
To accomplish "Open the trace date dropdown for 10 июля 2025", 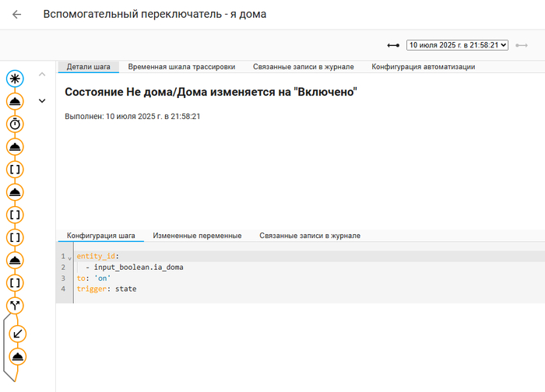I will 457,45.
